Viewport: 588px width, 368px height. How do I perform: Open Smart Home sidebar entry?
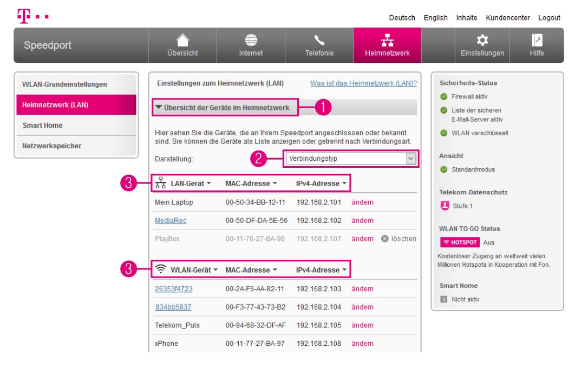coord(76,125)
